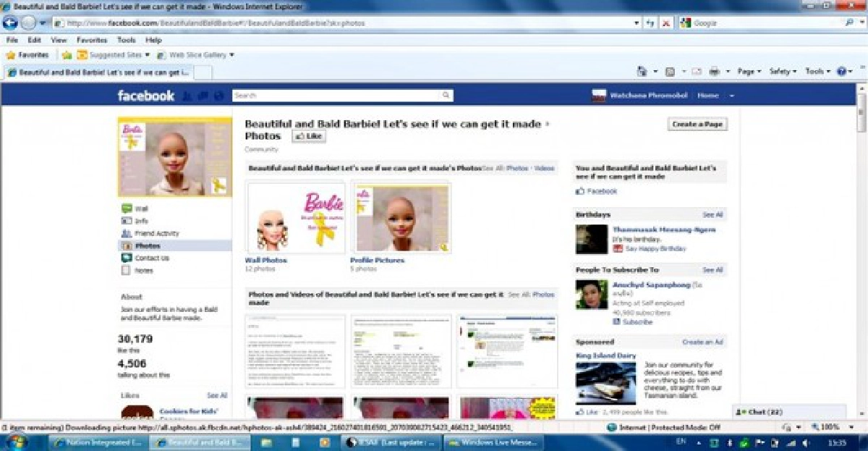The height and width of the screenshot is (451, 868).
Task: Click the search magnifier in Facebook search box
Action: point(446,96)
